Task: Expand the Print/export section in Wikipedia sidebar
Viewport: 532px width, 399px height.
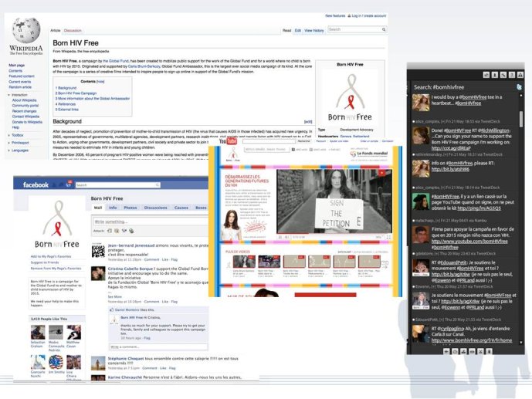Action: [19, 143]
